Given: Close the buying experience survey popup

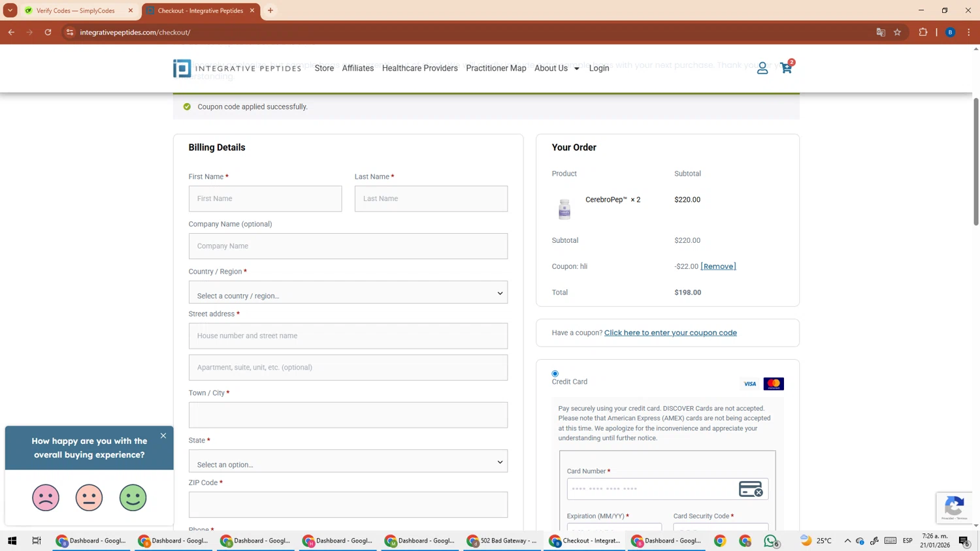Looking at the screenshot, I should point(163,435).
